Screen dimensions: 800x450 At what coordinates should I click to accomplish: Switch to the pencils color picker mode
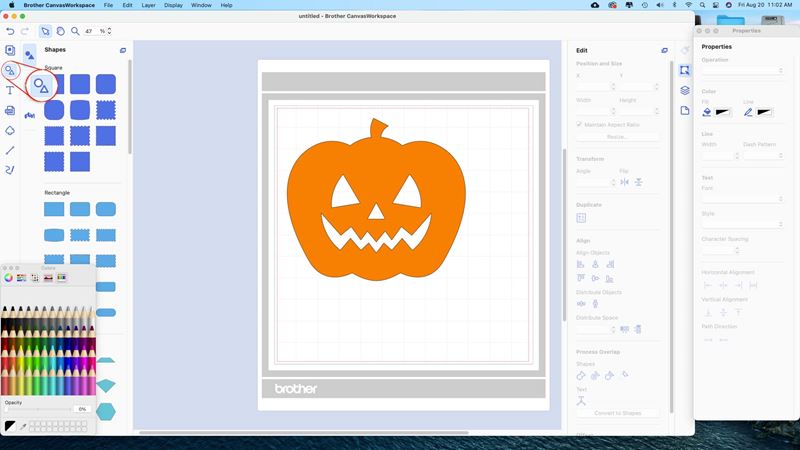coord(61,277)
